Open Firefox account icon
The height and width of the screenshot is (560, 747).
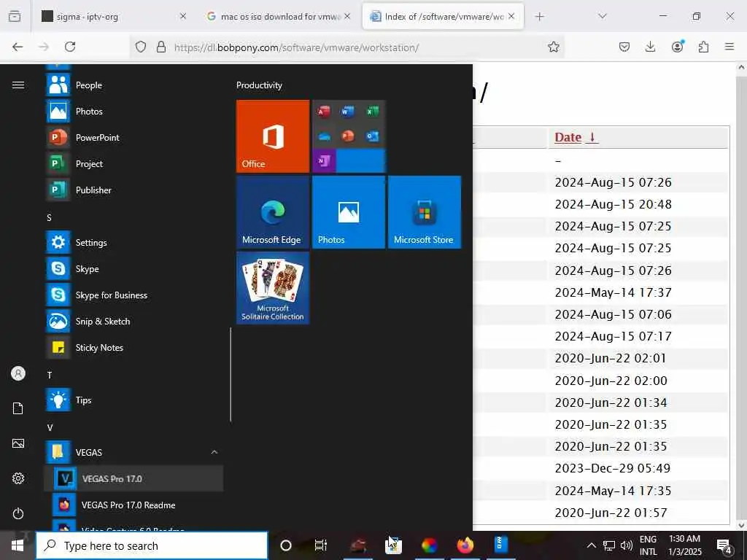(677, 47)
